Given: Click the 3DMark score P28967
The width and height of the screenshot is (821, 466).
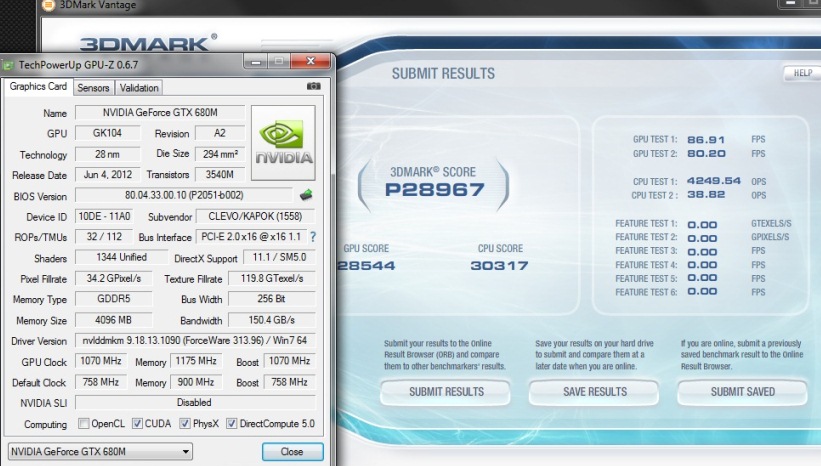Looking at the screenshot, I should tap(435, 190).
